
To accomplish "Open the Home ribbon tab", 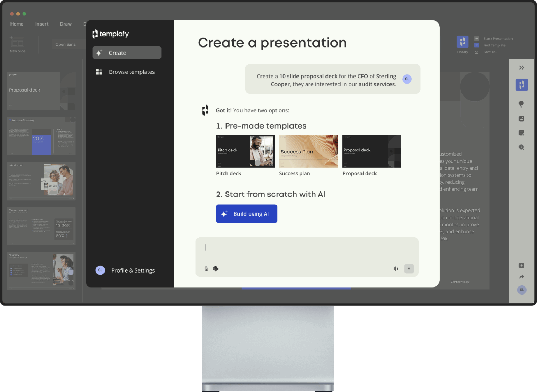I will click(x=17, y=24).
